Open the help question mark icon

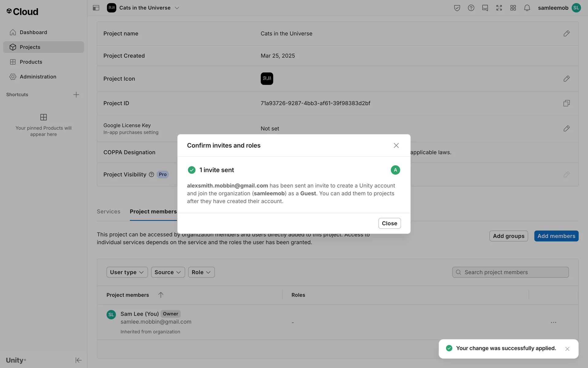(x=471, y=8)
